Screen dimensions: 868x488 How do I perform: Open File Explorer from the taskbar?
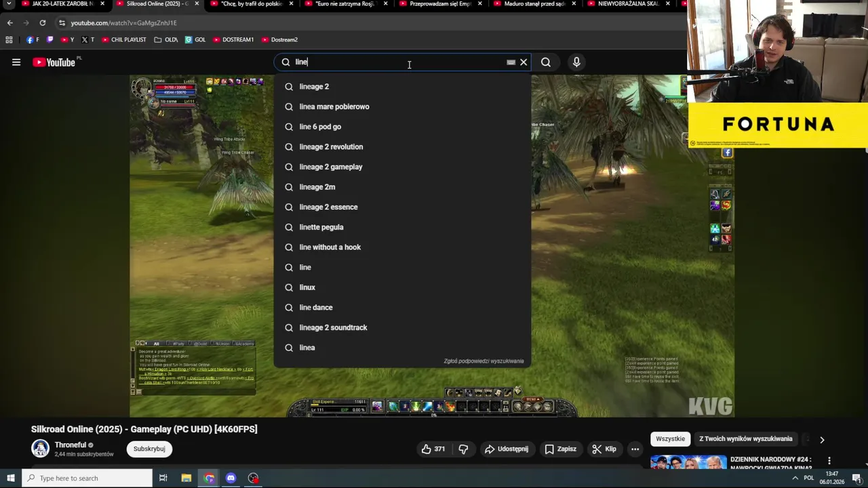pos(186,479)
